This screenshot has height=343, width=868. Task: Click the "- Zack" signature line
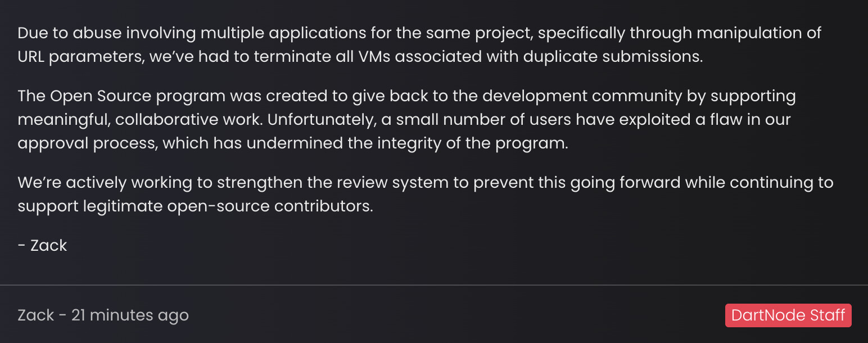[x=42, y=245]
